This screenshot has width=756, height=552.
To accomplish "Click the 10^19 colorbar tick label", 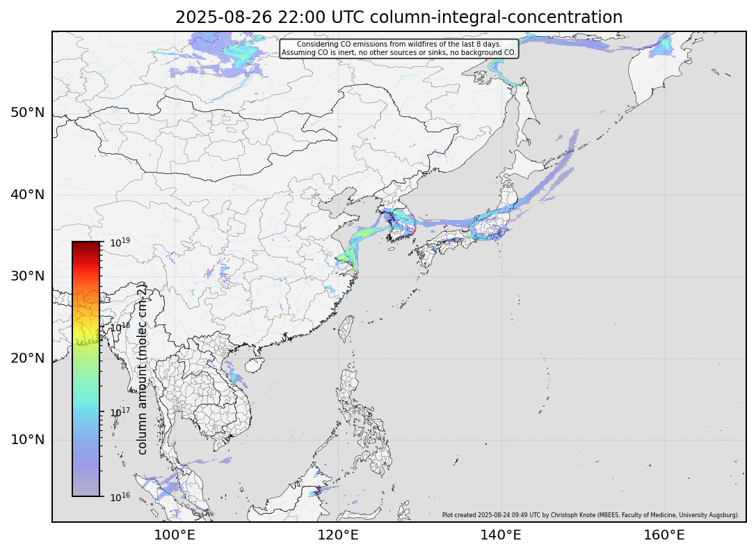I will (x=120, y=242).
